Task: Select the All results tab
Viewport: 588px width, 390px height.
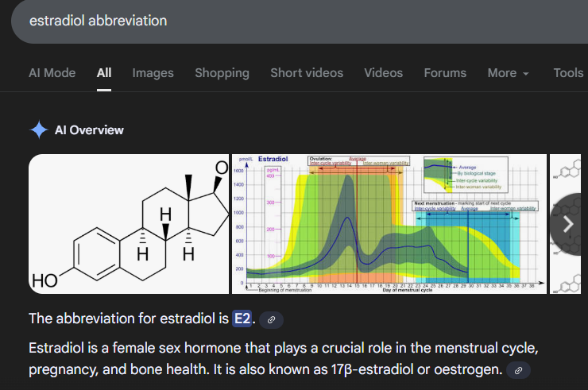Action: pyautogui.click(x=104, y=73)
